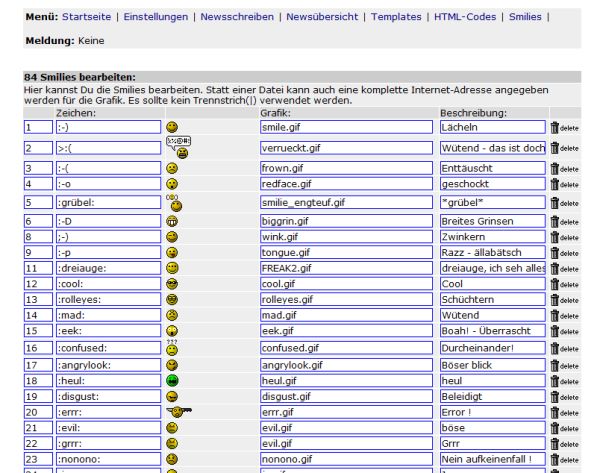Viewport: 600px width, 473px height.
Task: Delete the angrylook.gif row
Action: tap(564, 366)
